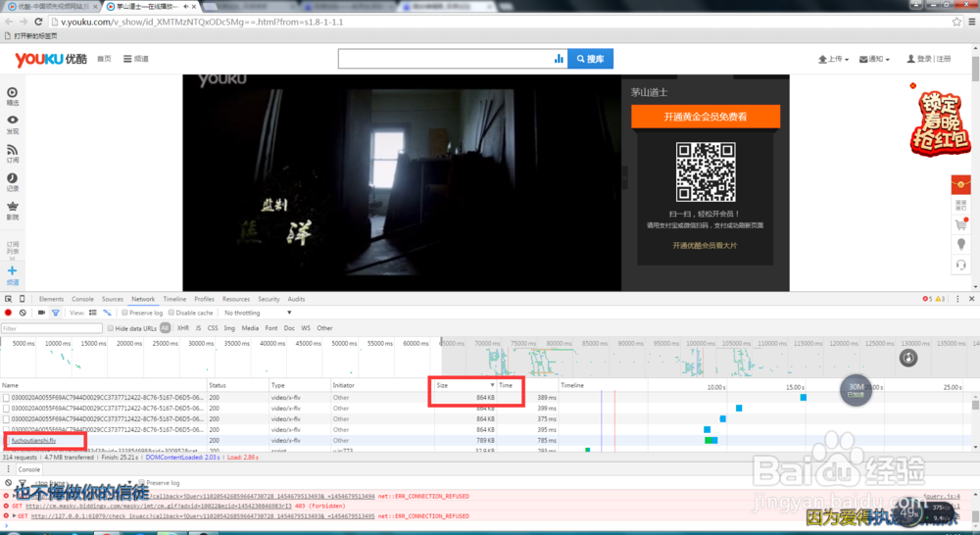Viewport: 980px width, 535px height.
Task: Click the shopping cart icon on right
Action: tap(960, 223)
